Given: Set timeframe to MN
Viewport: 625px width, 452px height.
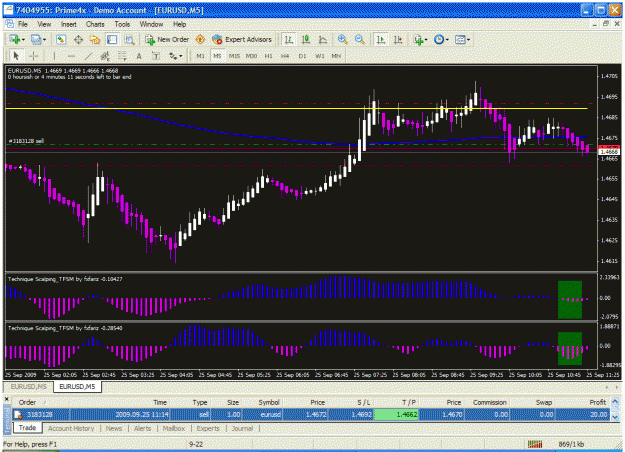Looking at the screenshot, I should pyautogui.click(x=336, y=56).
